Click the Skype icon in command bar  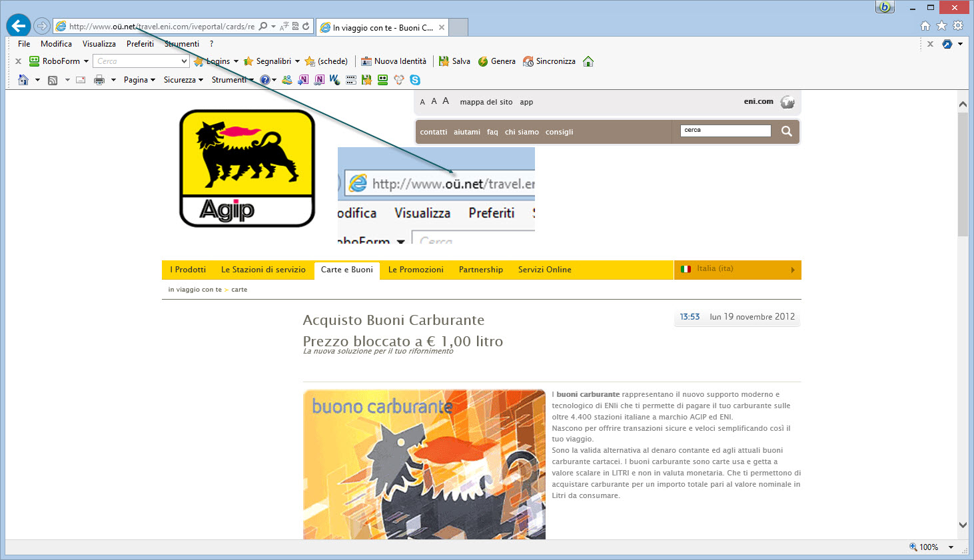(415, 80)
